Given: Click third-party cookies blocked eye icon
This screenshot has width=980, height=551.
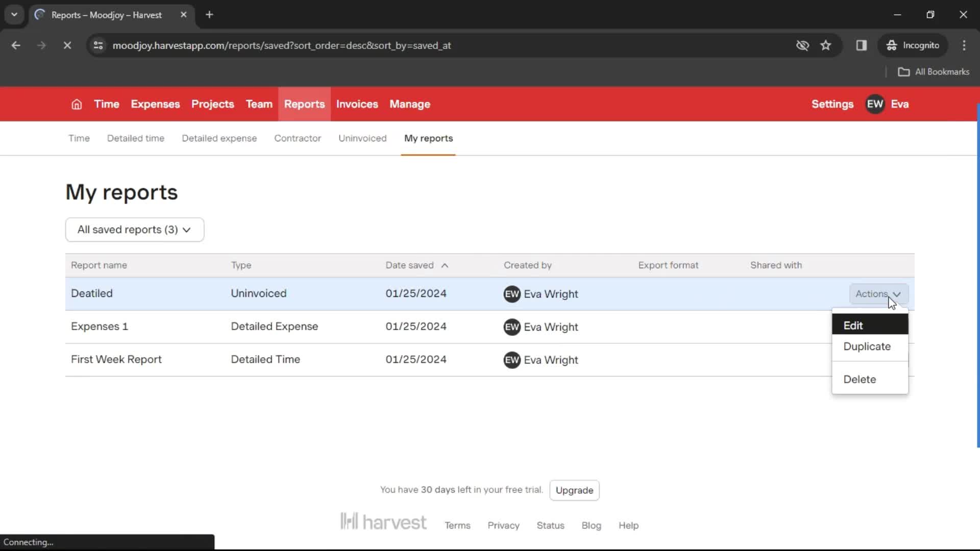Looking at the screenshot, I should (x=802, y=45).
